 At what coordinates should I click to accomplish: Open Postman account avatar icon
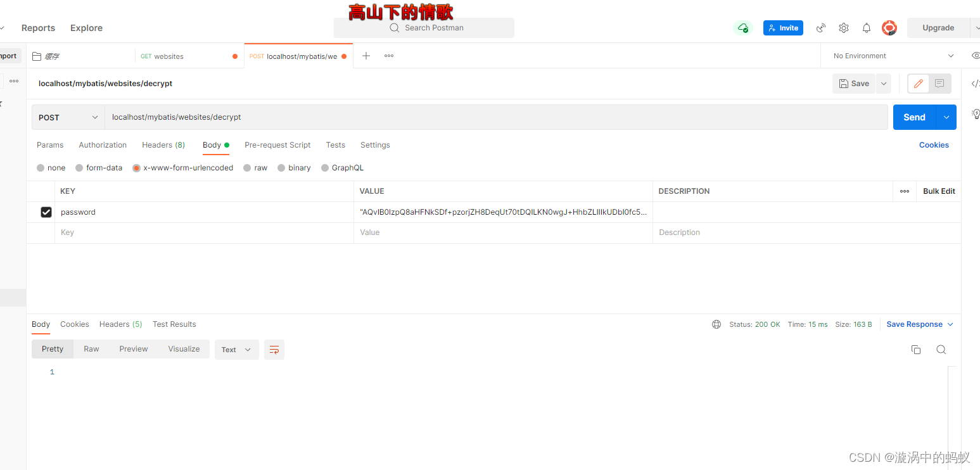click(x=889, y=28)
